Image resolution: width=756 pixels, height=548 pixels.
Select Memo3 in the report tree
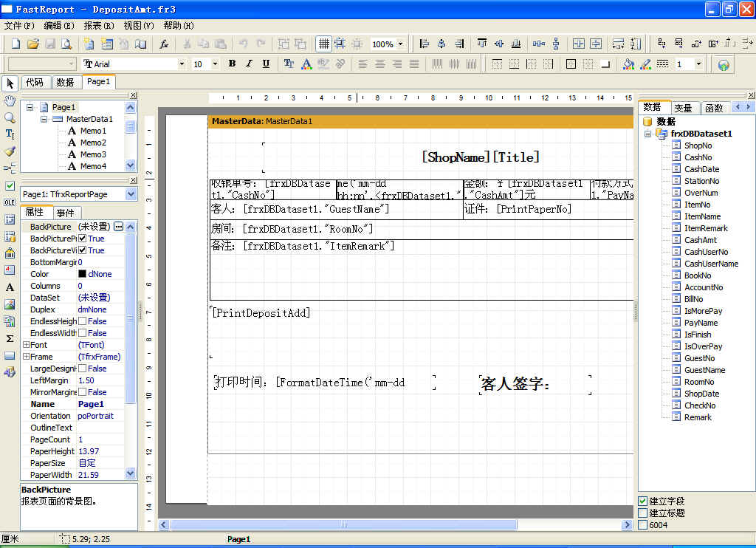[x=93, y=154]
